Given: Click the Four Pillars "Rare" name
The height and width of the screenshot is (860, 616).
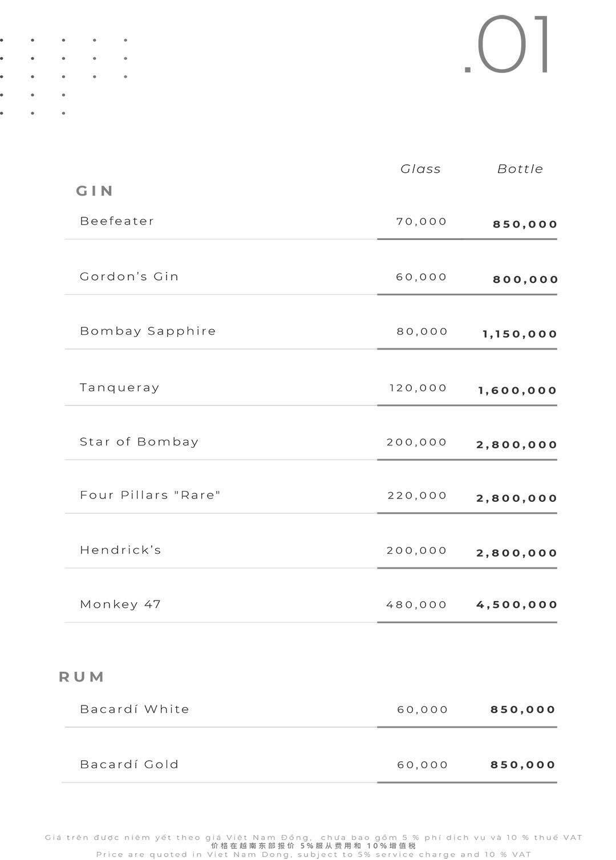Looking at the screenshot, I should (x=150, y=495).
